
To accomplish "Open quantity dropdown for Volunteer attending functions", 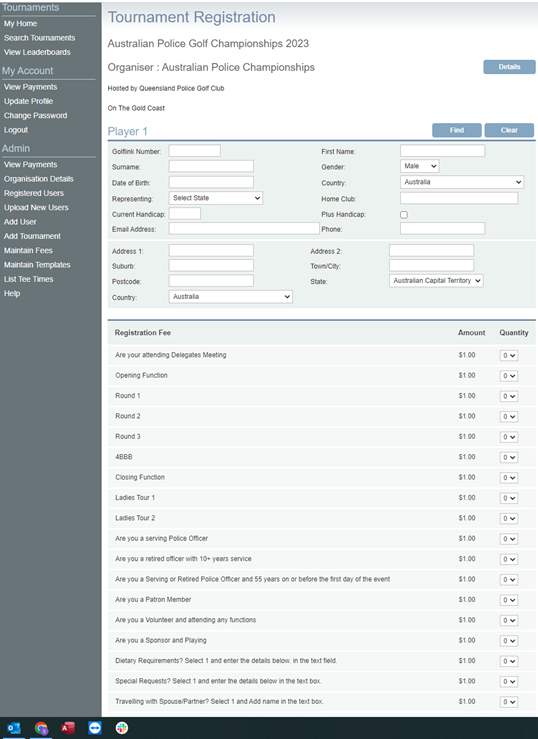I will pos(509,620).
